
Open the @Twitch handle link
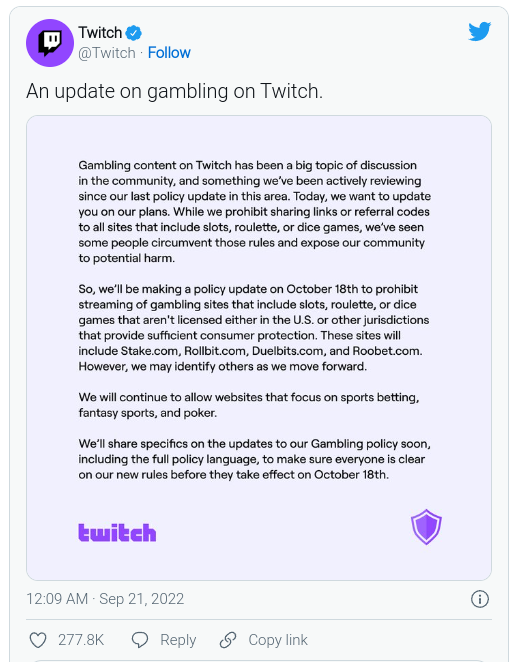107,53
